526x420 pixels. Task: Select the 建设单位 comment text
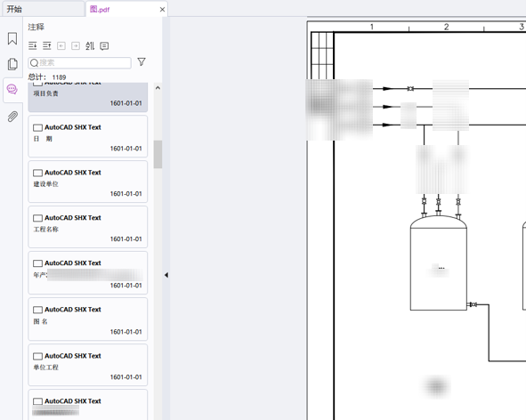pos(45,184)
